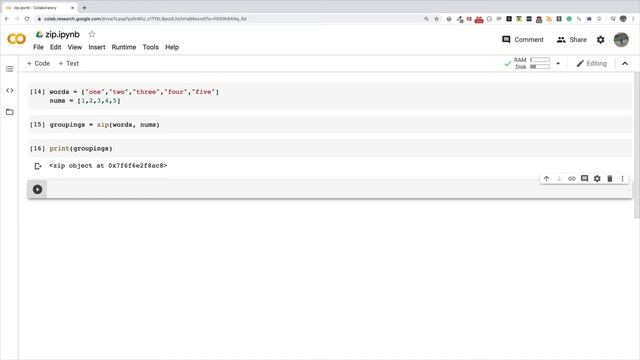Screen dimensions: 640x360
Task: Star the zip.ipynb notebook
Action: pos(92,34)
